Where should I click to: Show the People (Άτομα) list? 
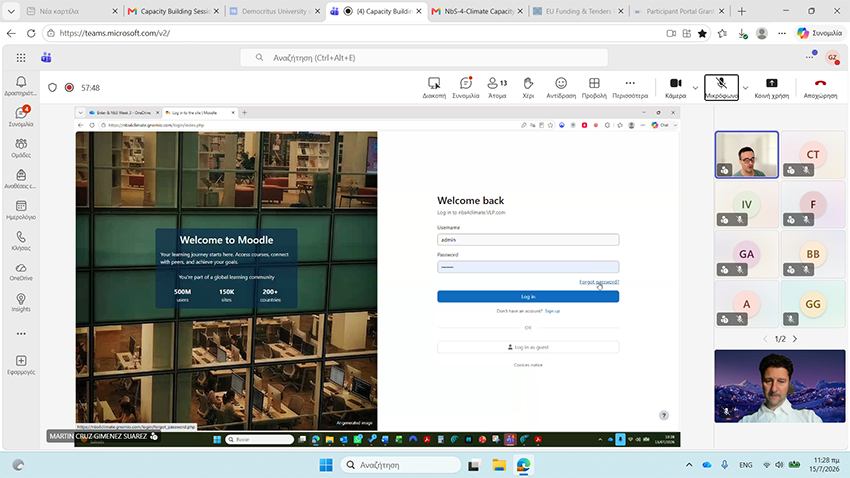[x=497, y=87]
